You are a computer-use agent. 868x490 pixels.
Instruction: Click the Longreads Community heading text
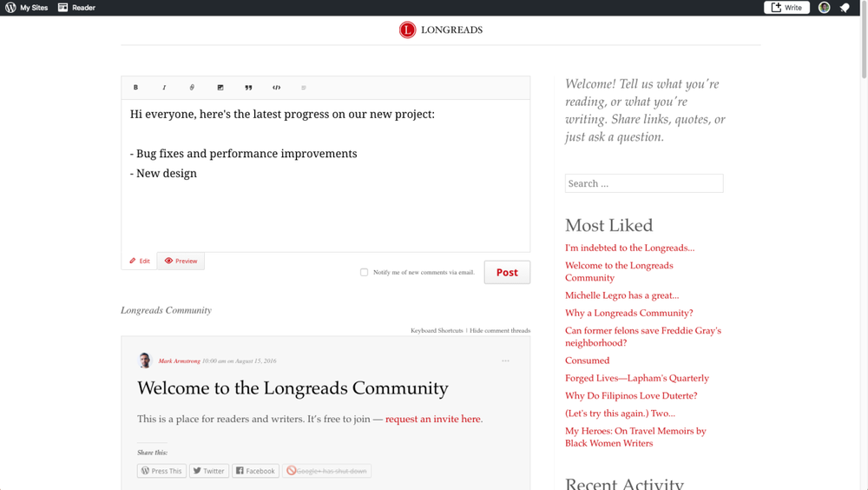166,310
